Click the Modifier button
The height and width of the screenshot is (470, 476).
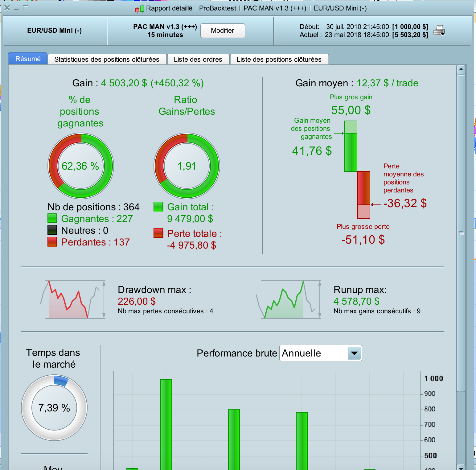[223, 31]
